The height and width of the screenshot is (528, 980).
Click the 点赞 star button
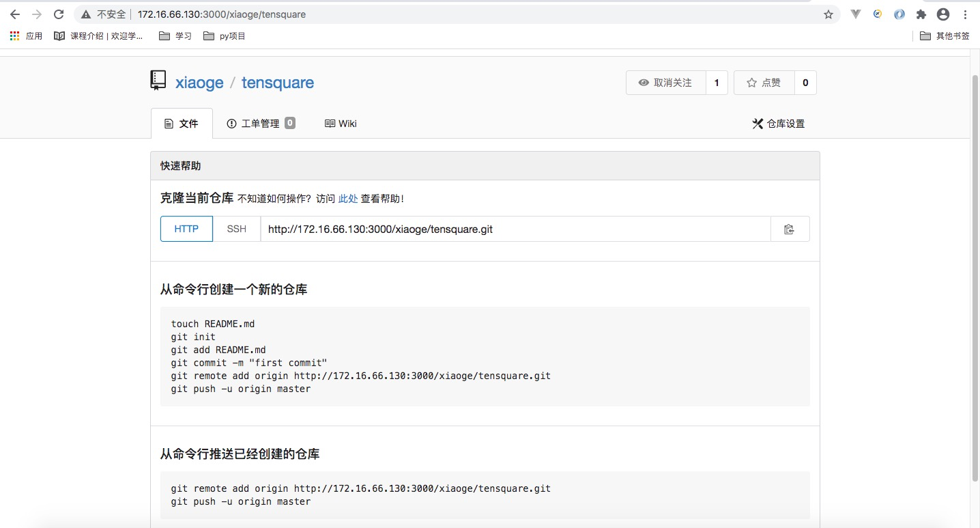[764, 83]
